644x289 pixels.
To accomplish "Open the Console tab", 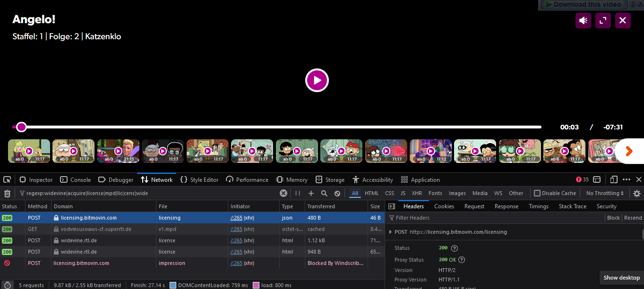I will click(x=76, y=180).
